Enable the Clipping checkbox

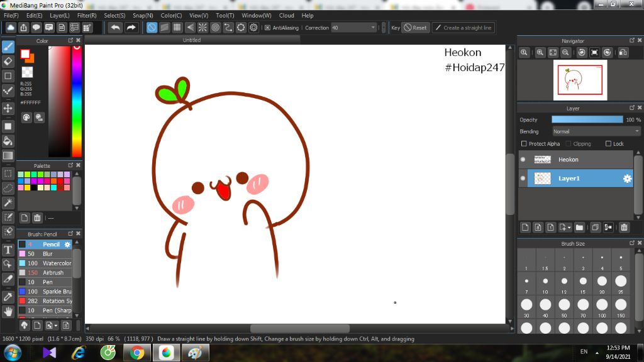pos(569,144)
